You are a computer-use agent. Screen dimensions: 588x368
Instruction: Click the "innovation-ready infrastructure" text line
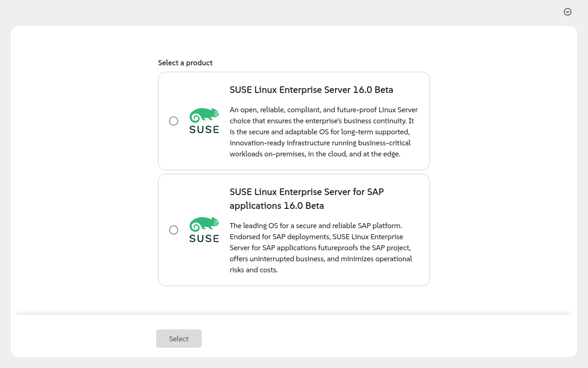tap(320, 143)
